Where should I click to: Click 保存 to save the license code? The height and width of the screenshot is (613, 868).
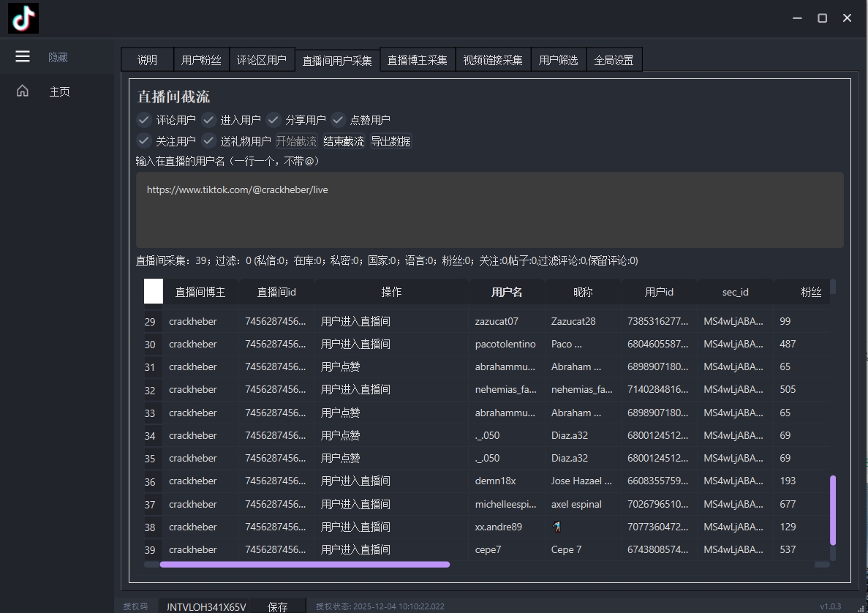[x=277, y=606]
